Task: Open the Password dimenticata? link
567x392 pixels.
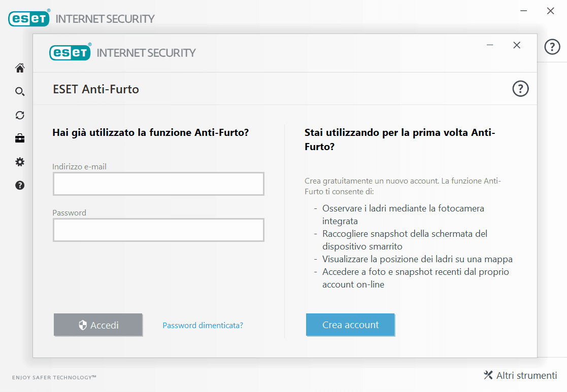Action: [x=203, y=326]
